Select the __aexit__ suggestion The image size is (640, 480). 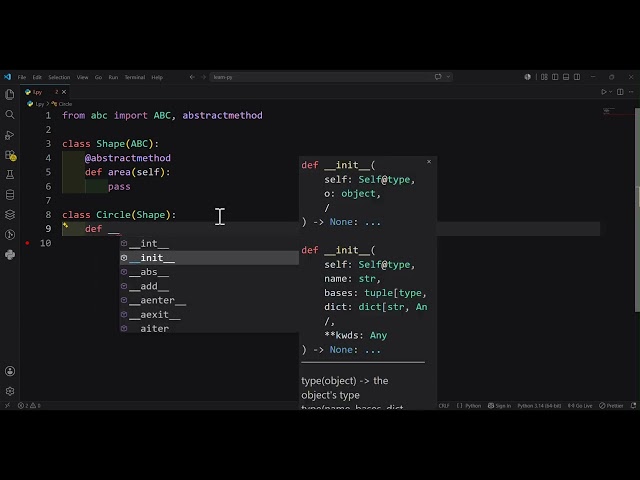pyautogui.click(x=209, y=315)
